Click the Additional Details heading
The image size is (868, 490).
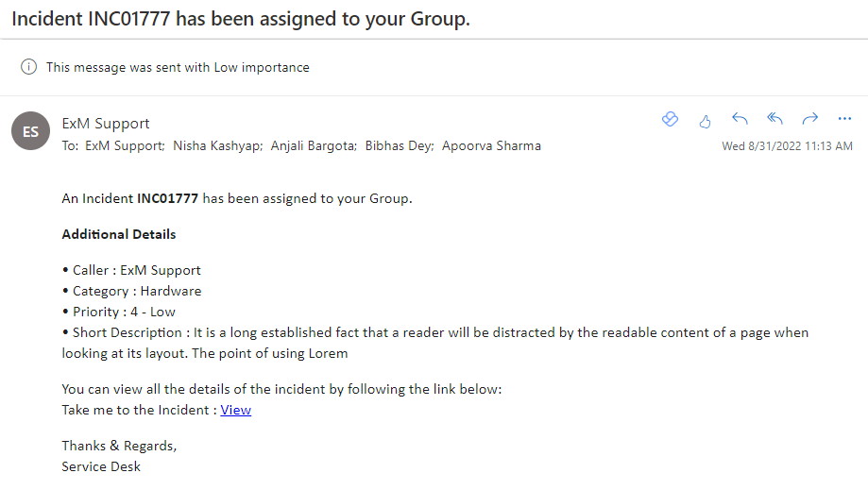[x=119, y=234]
